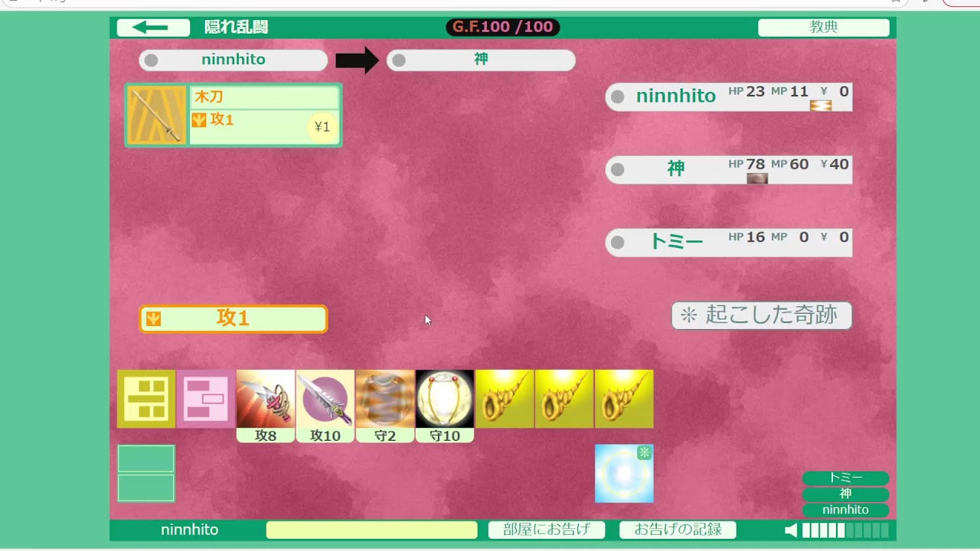Click the attacker ninnhito pill
Screen dimensions: 980x551
tap(234, 60)
